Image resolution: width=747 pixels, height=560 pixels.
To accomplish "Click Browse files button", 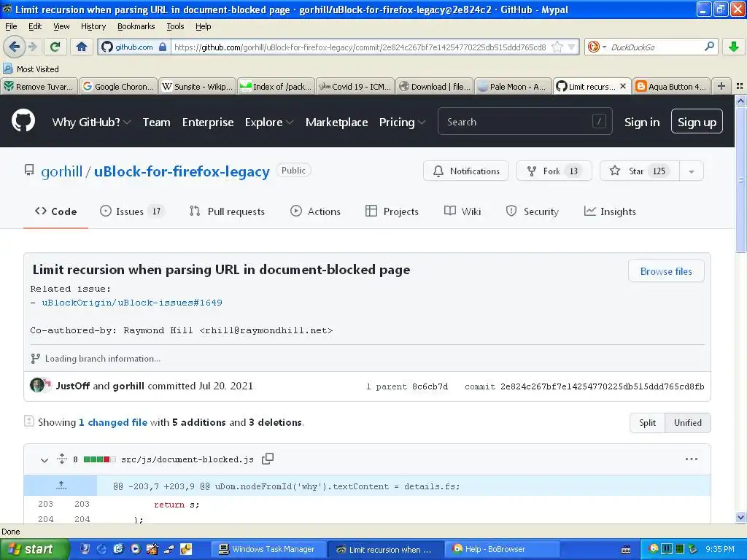I will (666, 271).
